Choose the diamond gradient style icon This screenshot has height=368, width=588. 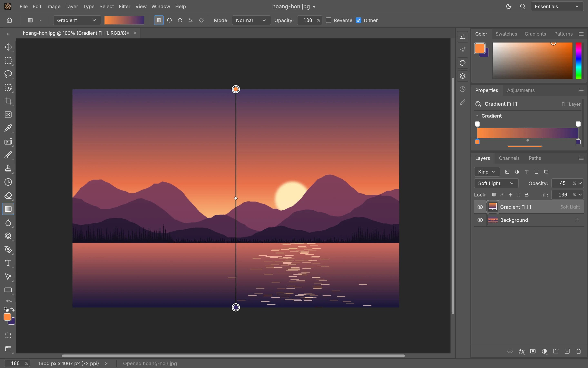coord(201,20)
